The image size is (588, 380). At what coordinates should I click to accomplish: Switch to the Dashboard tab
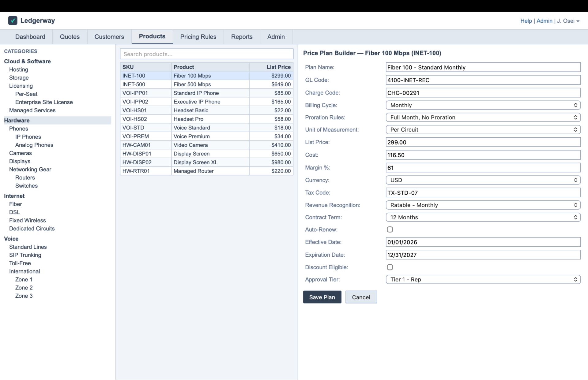(30, 37)
